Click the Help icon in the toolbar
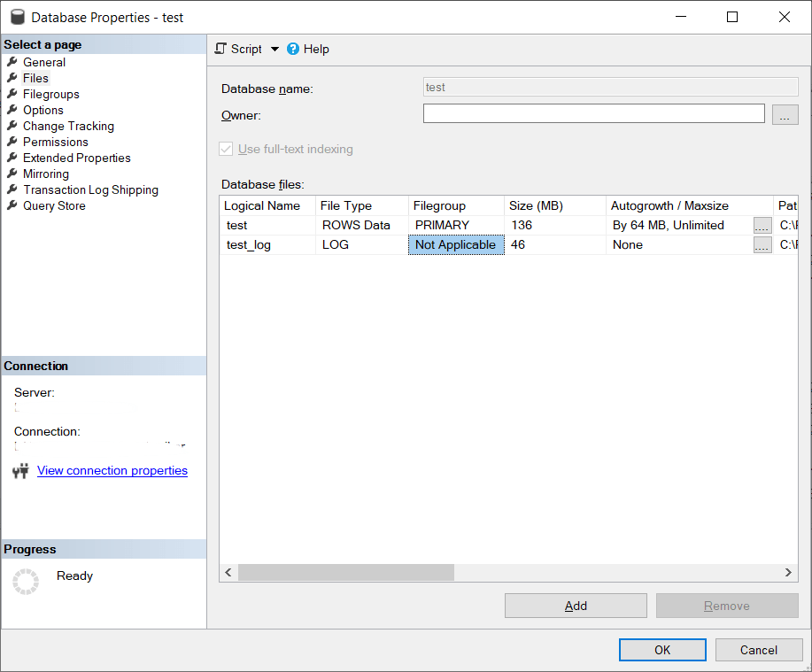Image resolution: width=812 pixels, height=672 pixels. pos(292,49)
